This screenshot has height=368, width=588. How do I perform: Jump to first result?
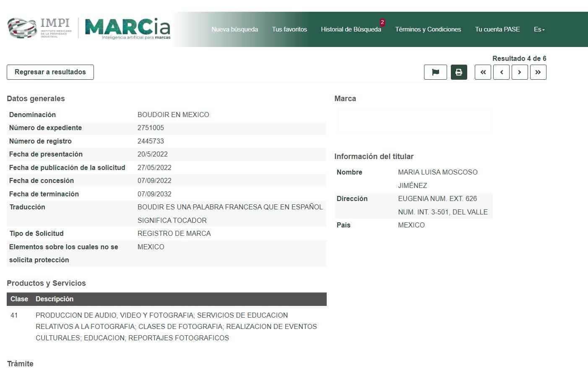483,72
